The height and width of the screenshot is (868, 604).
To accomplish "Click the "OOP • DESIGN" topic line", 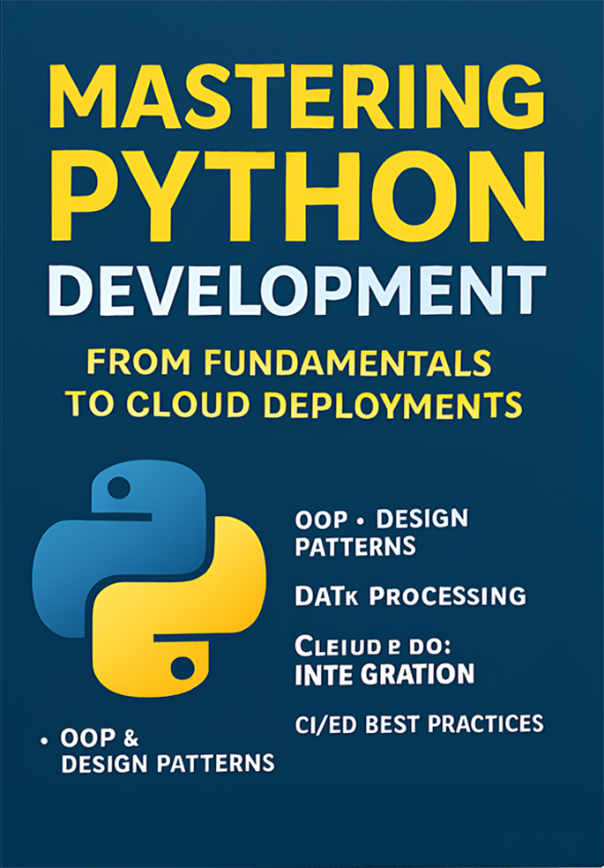I will tap(382, 520).
